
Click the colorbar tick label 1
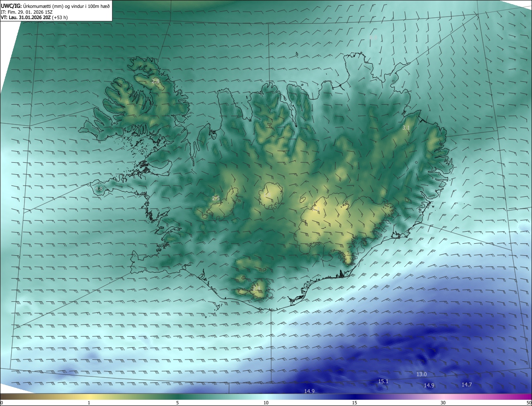[89, 403]
